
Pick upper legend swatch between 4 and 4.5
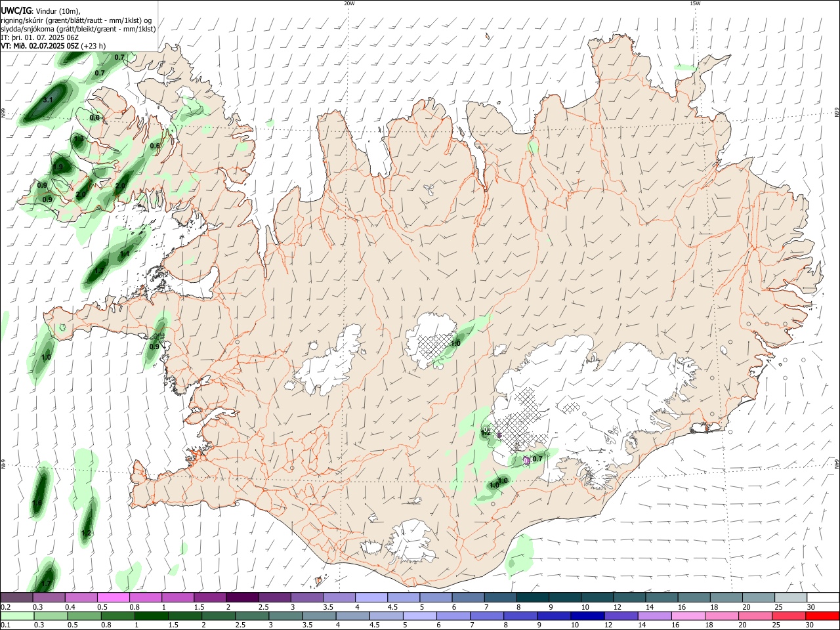tap(371, 597)
